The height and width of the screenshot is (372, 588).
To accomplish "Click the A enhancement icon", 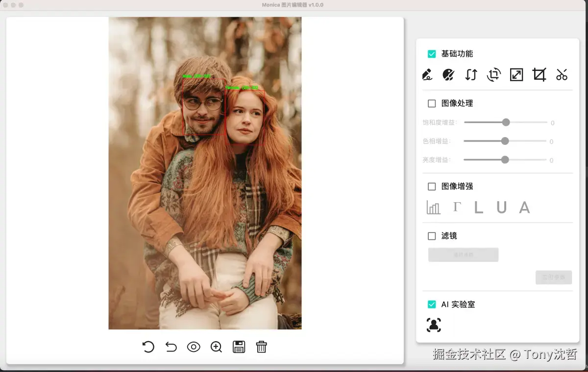I will (x=524, y=208).
